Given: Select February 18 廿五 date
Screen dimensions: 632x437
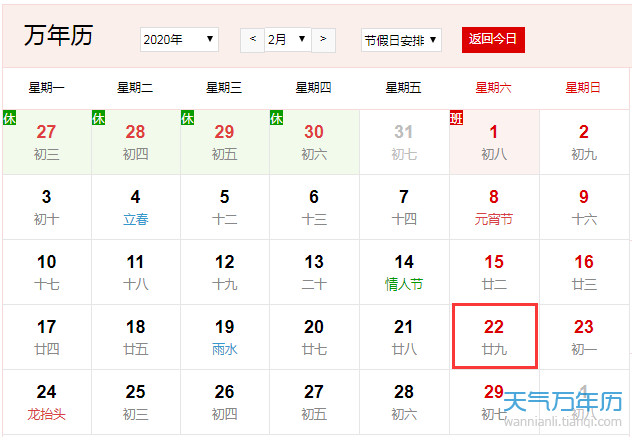Looking at the screenshot, I should point(136,337).
